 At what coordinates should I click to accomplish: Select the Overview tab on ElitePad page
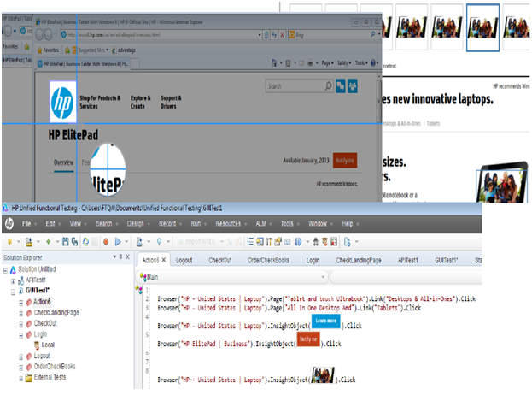tap(63, 162)
